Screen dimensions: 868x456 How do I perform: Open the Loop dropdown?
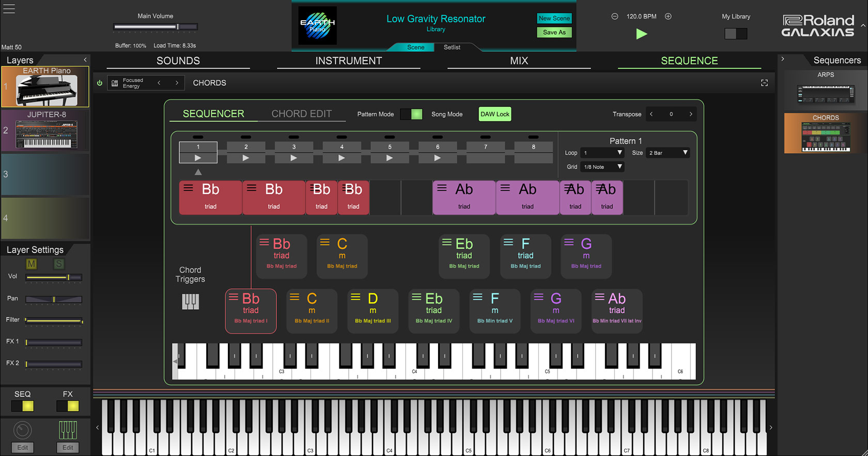click(x=602, y=153)
